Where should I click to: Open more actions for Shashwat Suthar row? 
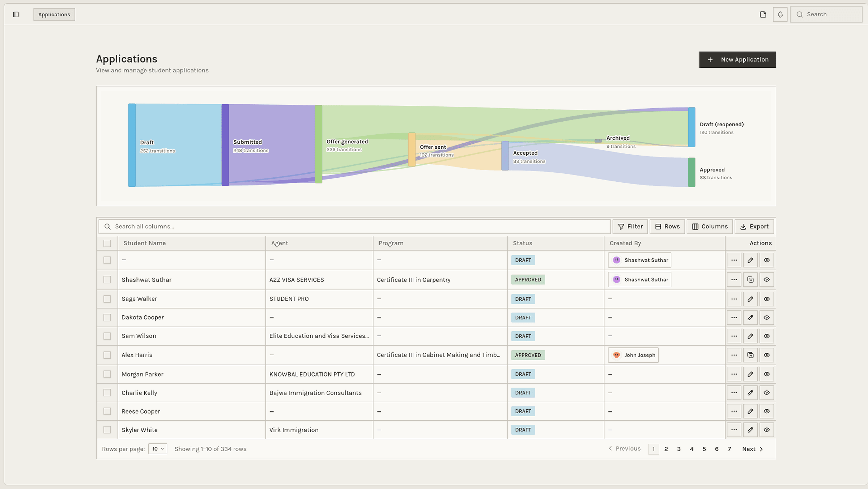coord(734,280)
